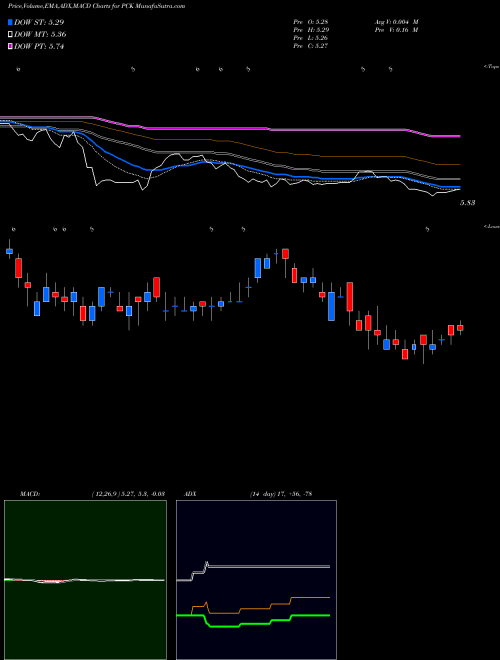Click the orange line in the ADX panel

coord(261,606)
